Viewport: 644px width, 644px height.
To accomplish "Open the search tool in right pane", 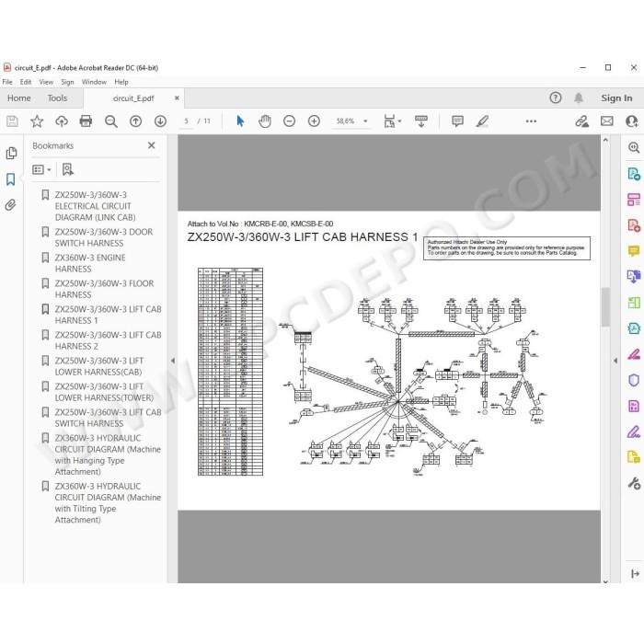I will [x=634, y=147].
